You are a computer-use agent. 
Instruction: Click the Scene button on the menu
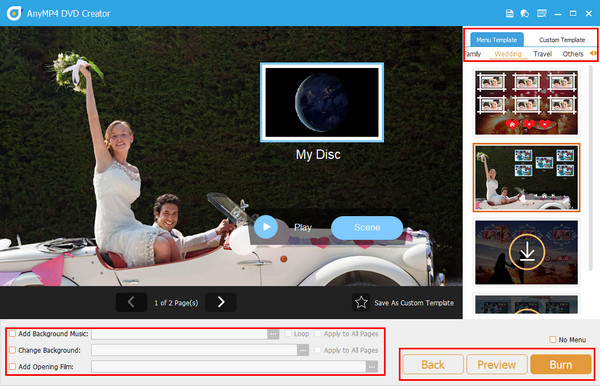tap(367, 228)
